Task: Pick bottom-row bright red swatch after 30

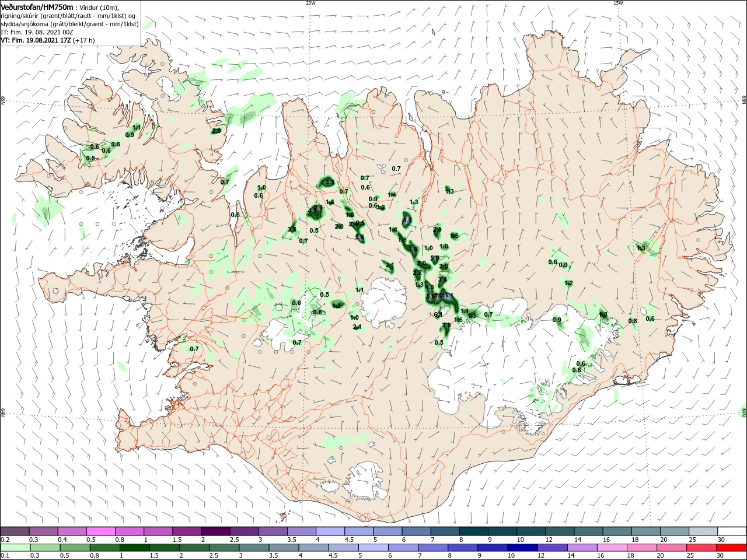Action: pyautogui.click(x=732, y=548)
